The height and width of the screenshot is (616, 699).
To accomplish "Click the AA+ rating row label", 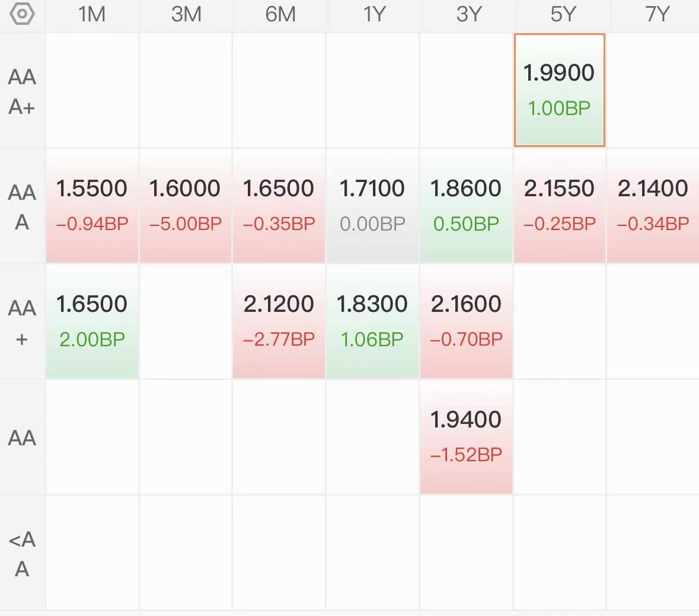I will pyautogui.click(x=23, y=323).
